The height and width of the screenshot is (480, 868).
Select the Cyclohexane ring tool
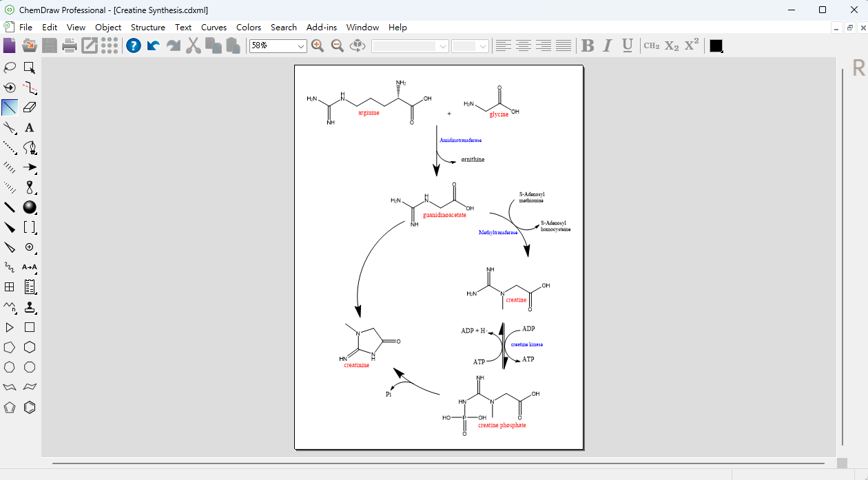(30, 347)
